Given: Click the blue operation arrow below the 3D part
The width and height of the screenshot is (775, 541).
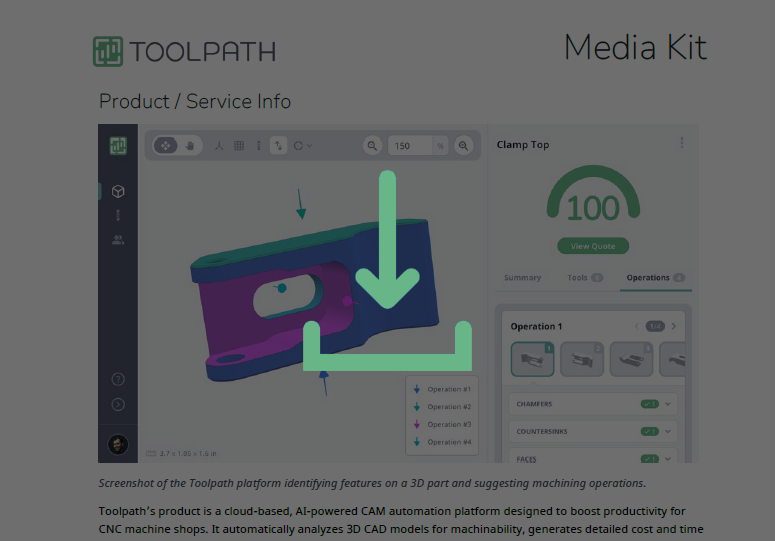Looking at the screenshot, I should point(324,383).
